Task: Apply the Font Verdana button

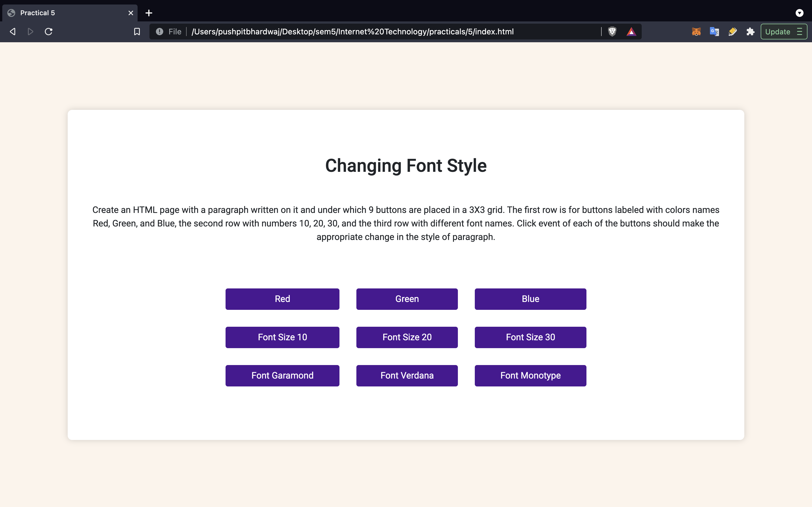Action: (407, 375)
